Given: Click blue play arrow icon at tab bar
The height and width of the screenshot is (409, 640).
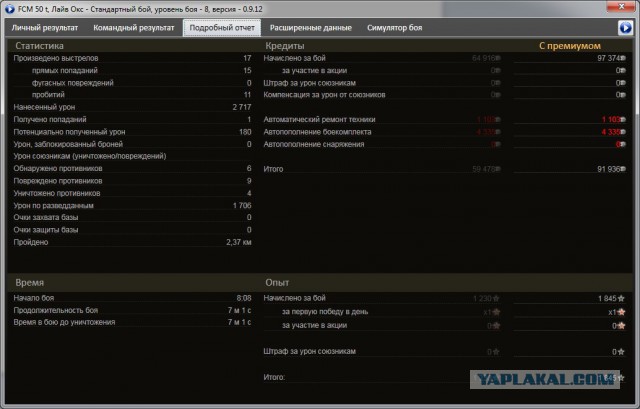Looking at the screenshot, I should (625, 28).
